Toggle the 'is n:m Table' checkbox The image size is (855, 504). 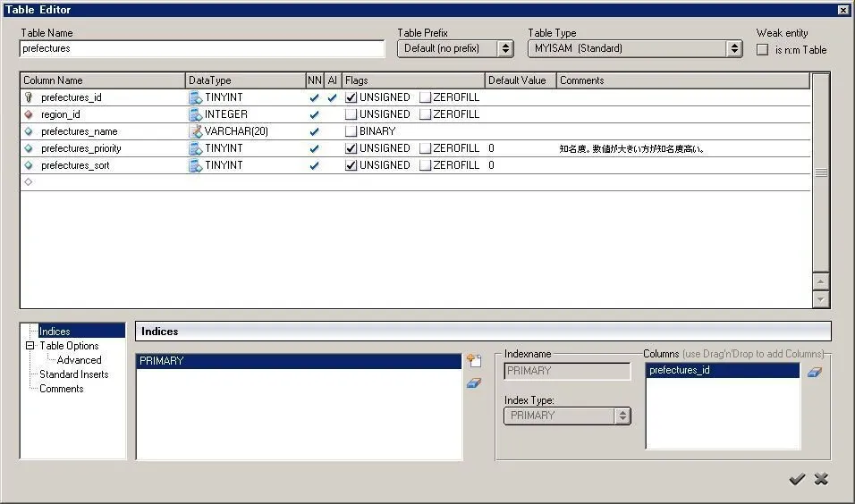[x=762, y=50]
